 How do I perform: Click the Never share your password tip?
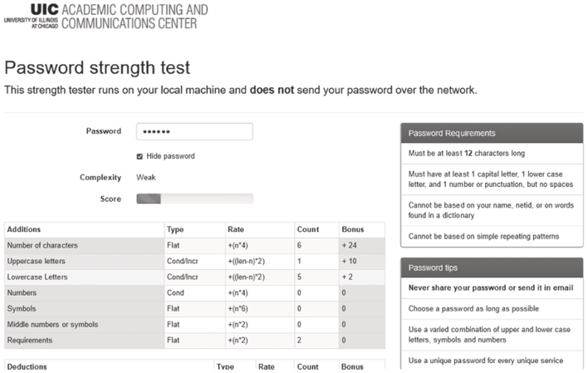pos(492,287)
